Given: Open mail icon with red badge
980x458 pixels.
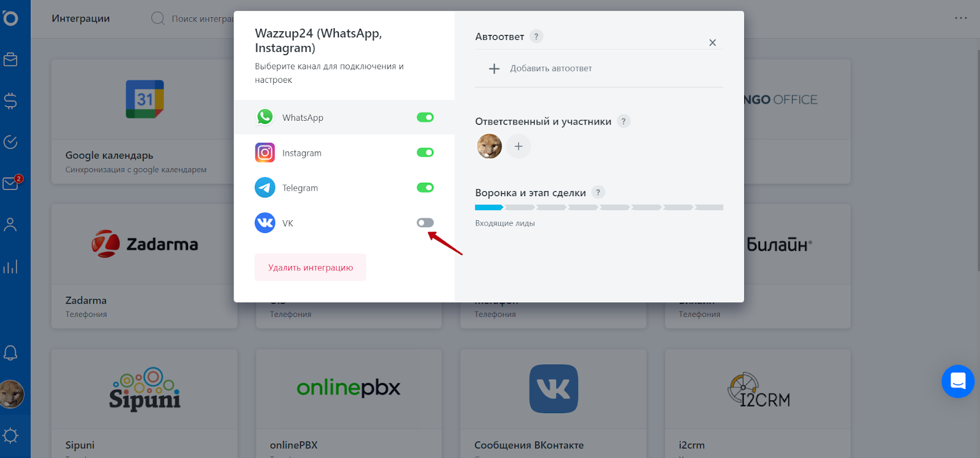Looking at the screenshot, I should click(x=12, y=183).
